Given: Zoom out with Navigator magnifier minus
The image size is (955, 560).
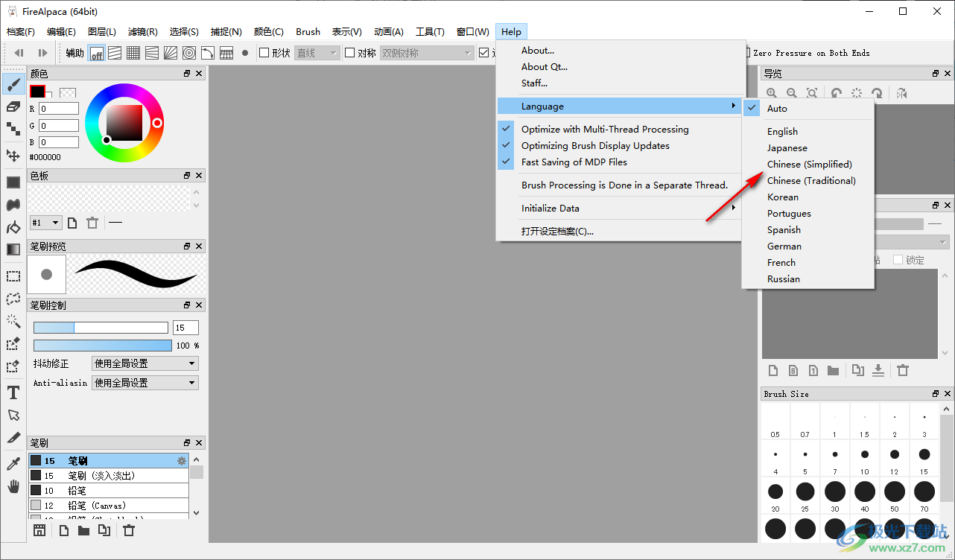Looking at the screenshot, I should (x=792, y=93).
